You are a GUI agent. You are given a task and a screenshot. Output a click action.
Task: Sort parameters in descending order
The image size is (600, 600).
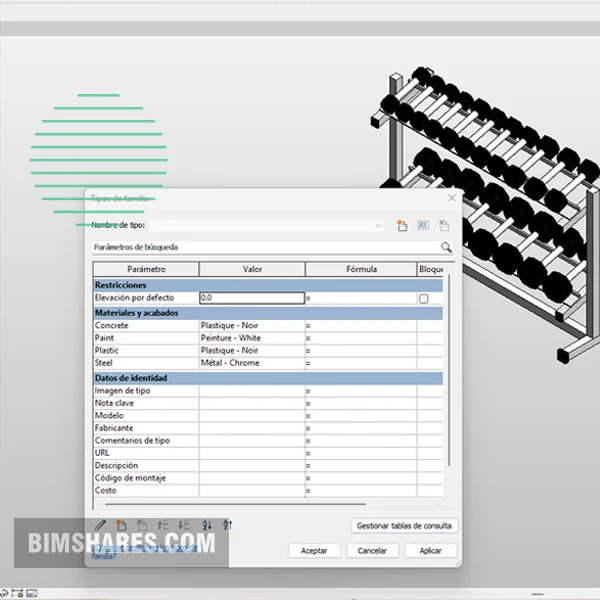click(228, 525)
